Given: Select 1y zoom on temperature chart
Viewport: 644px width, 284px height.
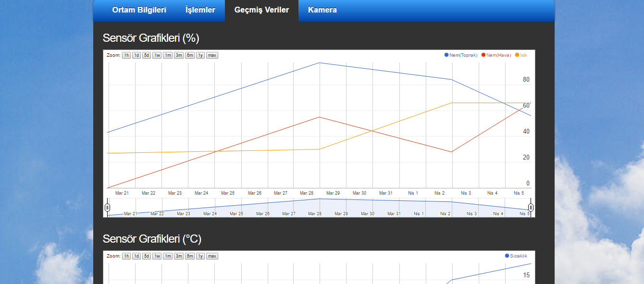Looking at the screenshot, I should [200, 256].
